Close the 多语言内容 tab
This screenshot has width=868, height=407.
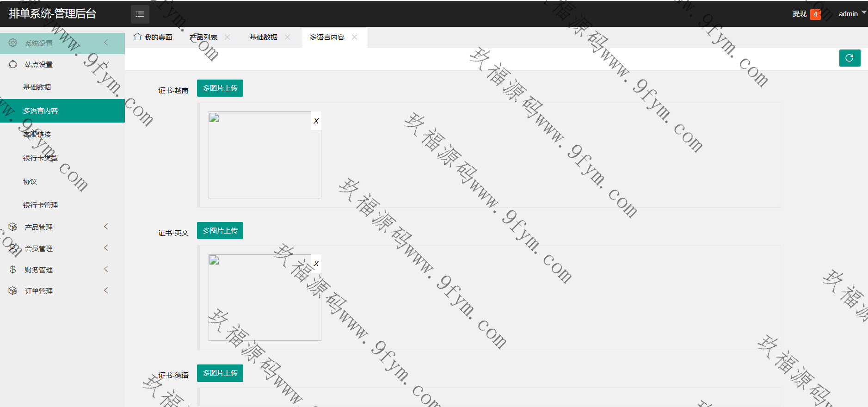coord(355,37)
